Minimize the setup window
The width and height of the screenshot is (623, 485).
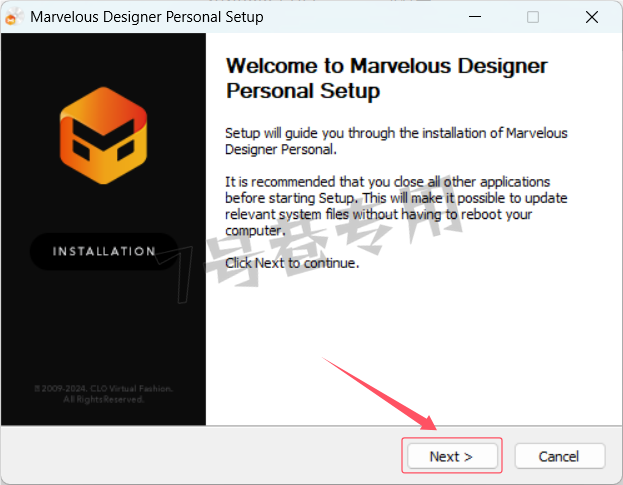pyautogui.click(x=475, y=17)
